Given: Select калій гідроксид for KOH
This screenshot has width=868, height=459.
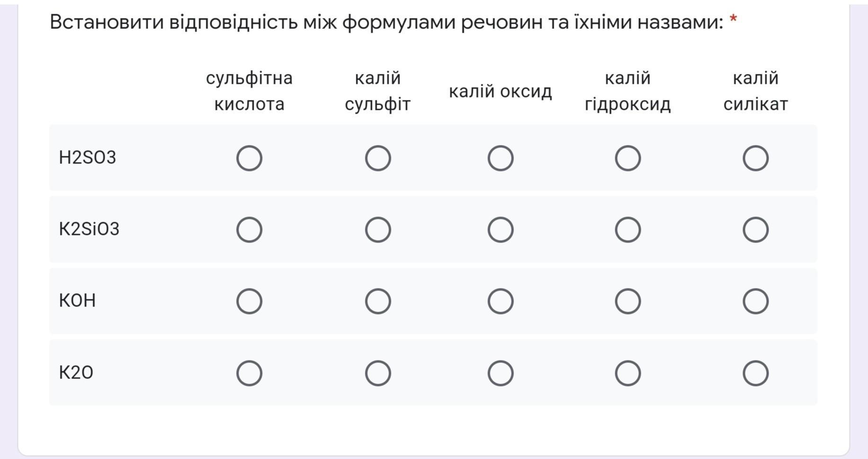Looking at the screenshot, I should (x=628, y=301).
